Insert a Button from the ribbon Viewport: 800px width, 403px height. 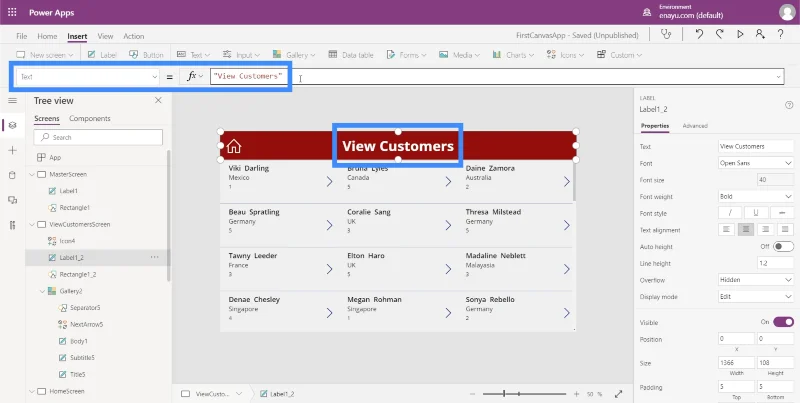[x=146, y=55]
